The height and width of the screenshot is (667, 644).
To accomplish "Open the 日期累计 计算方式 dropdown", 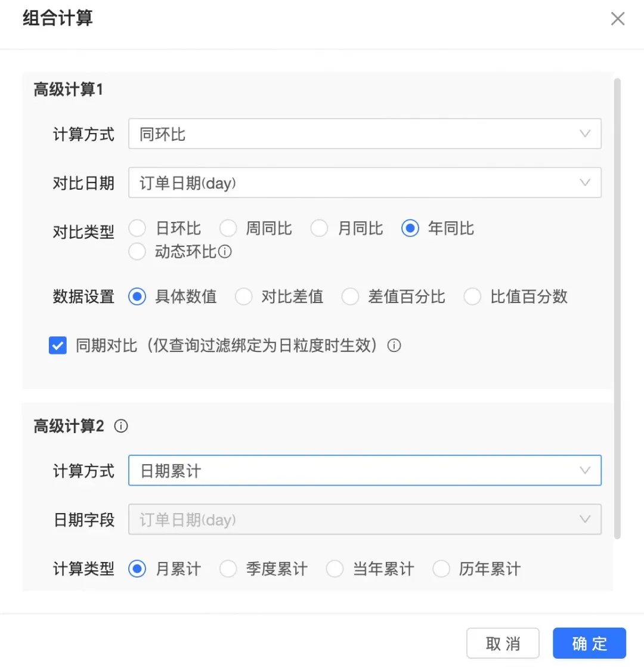I will pos(365,471).
